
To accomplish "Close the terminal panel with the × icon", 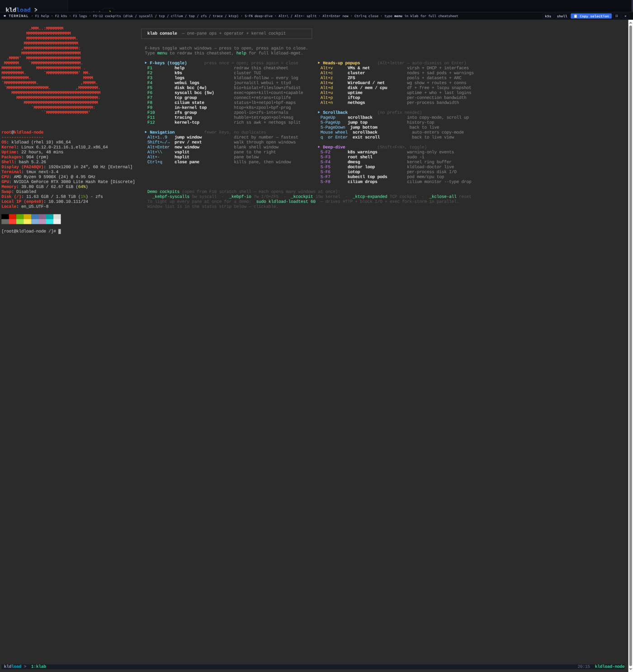I will 625,16.
